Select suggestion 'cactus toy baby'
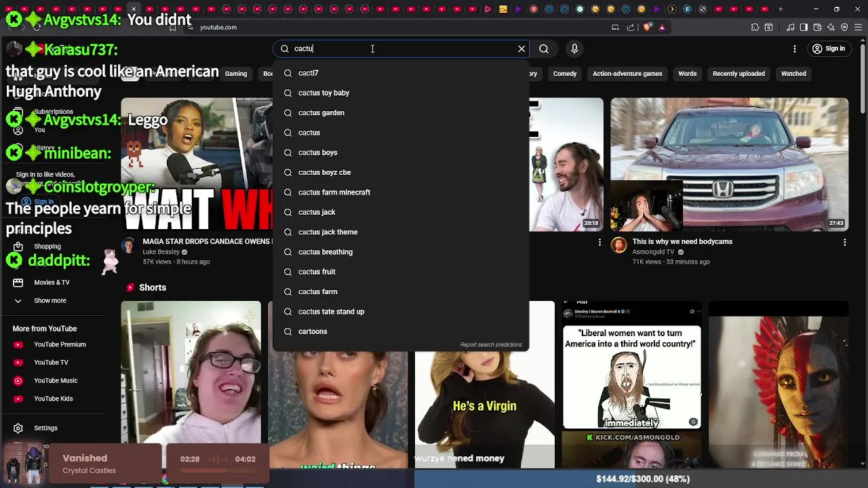 click(x=400, y=93)
